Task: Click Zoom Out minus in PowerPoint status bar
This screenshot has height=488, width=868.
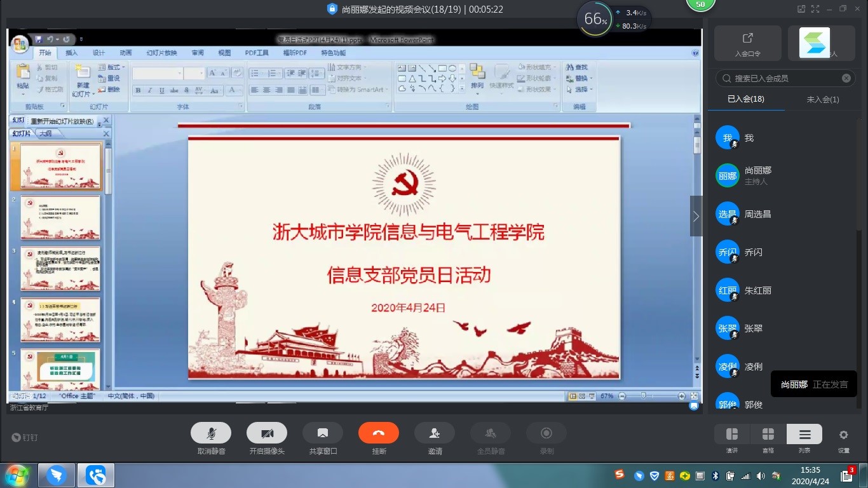Action: [x=622, y=396]
